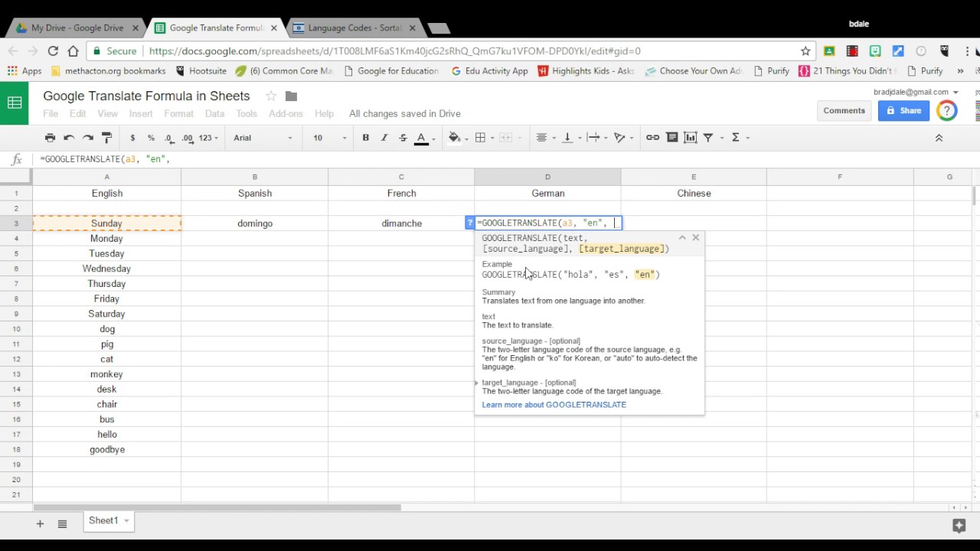Toggle bold formatting
The image size is (980, 551).
tap(365, 138)
